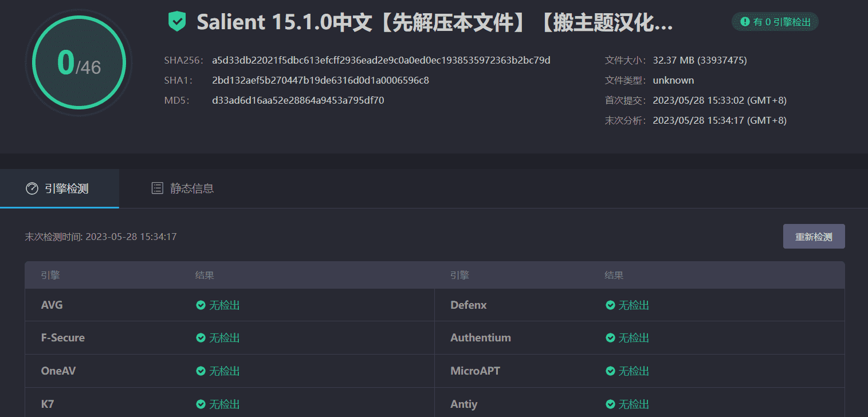
Task: Click the 文件大小: label
Action: [x=626, y=60]
